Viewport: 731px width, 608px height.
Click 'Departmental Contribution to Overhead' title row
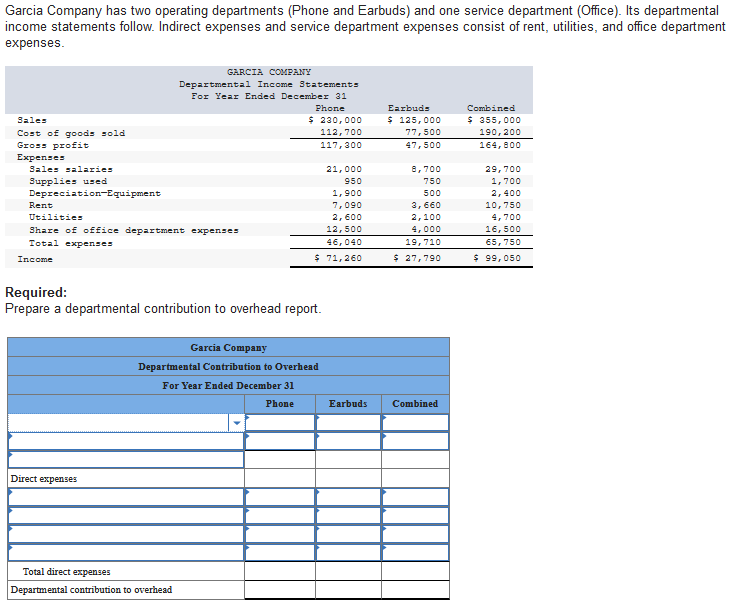click(x=228, y=366)
